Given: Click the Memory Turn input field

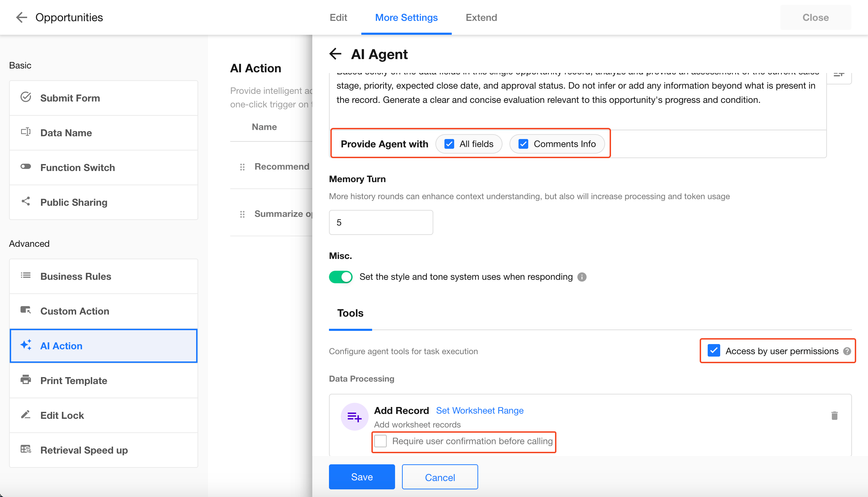Looking at the screenshot, I should (x=381, y=222).
